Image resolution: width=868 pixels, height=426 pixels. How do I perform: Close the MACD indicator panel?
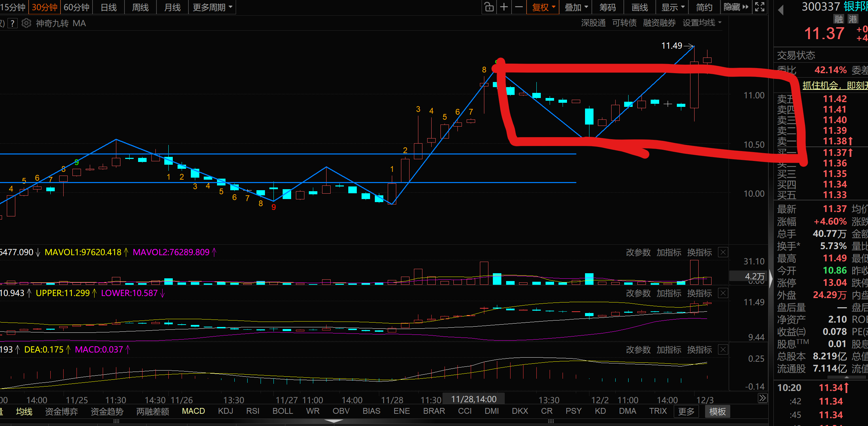(x=723, y=349)
